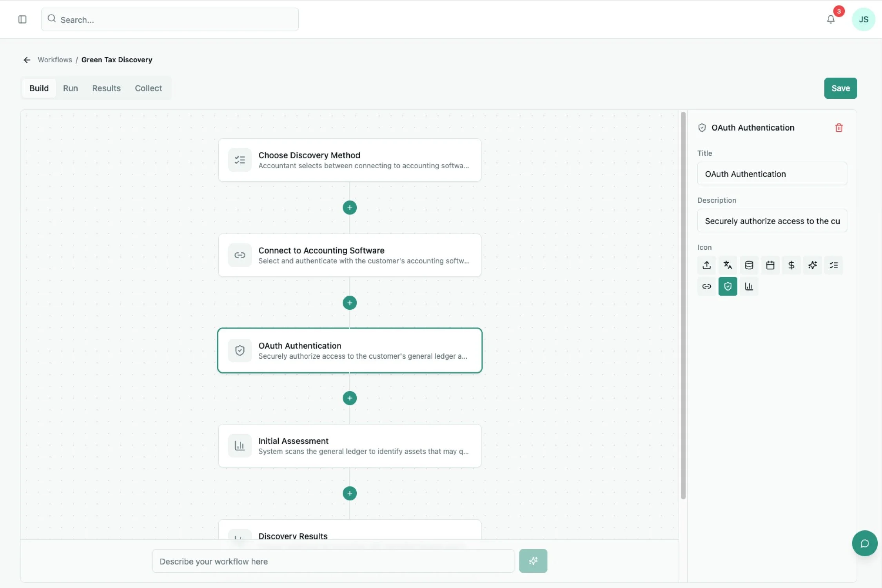Choose the link icon option

click(706, 287)
